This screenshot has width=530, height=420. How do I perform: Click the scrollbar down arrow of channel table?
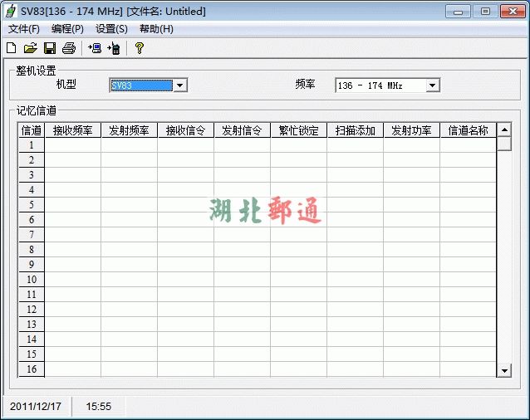click(x=504, y=370)
